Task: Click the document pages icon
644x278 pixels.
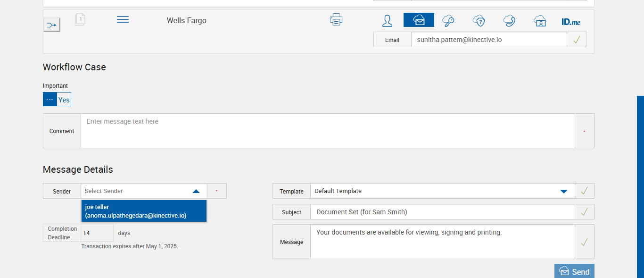Action: tap(80, 19)
